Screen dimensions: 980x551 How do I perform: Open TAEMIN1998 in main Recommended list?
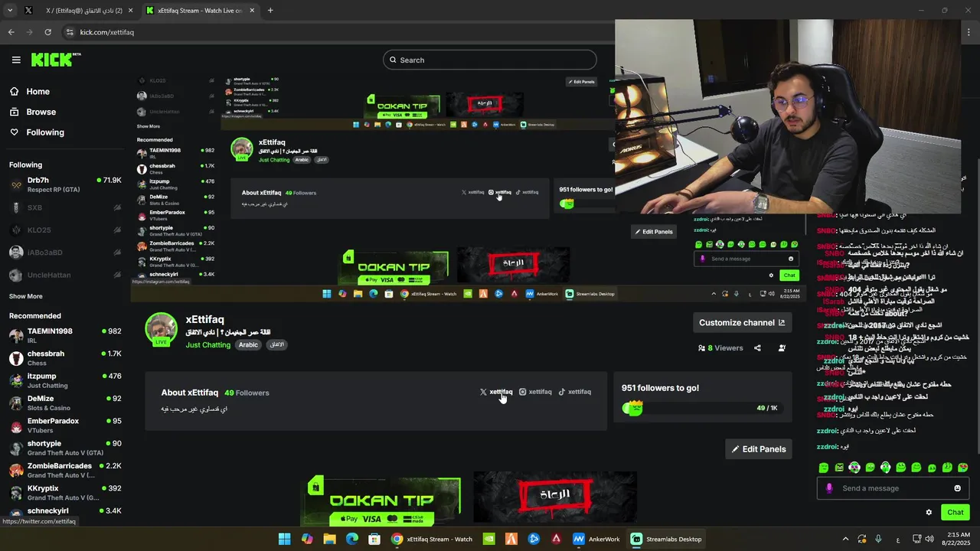[65, 335]
